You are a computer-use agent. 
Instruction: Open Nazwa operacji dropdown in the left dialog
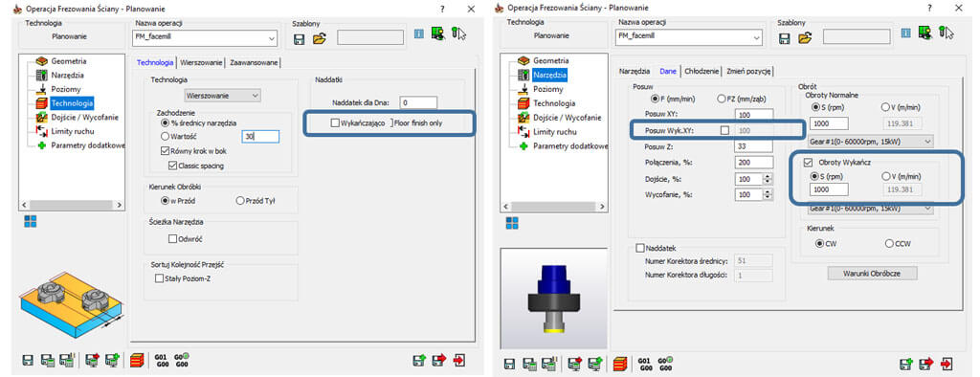272,39
